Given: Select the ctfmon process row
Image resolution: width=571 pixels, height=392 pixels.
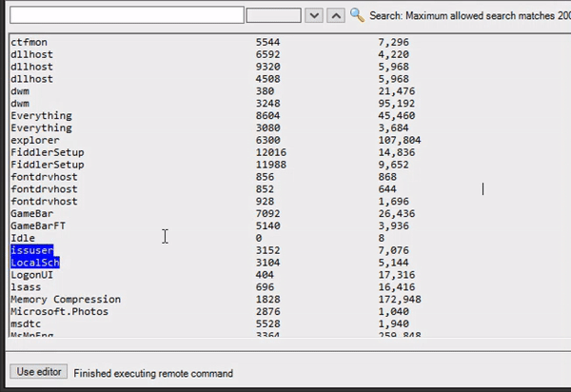Looking at the screenshot, I should point(29,43).
